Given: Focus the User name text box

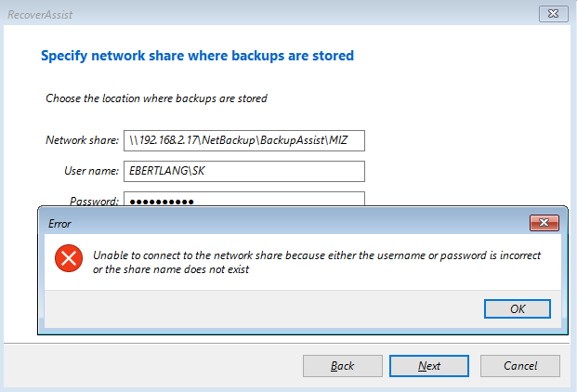Looking at the screenshot, I should pyautogui.click(x=244, y=171).
